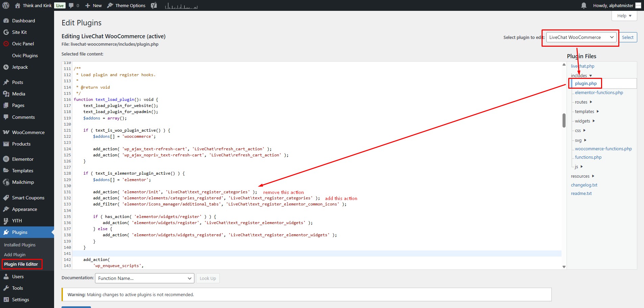
Task: Click the Jetpack icon in sidebar
Action: (6, 67)
